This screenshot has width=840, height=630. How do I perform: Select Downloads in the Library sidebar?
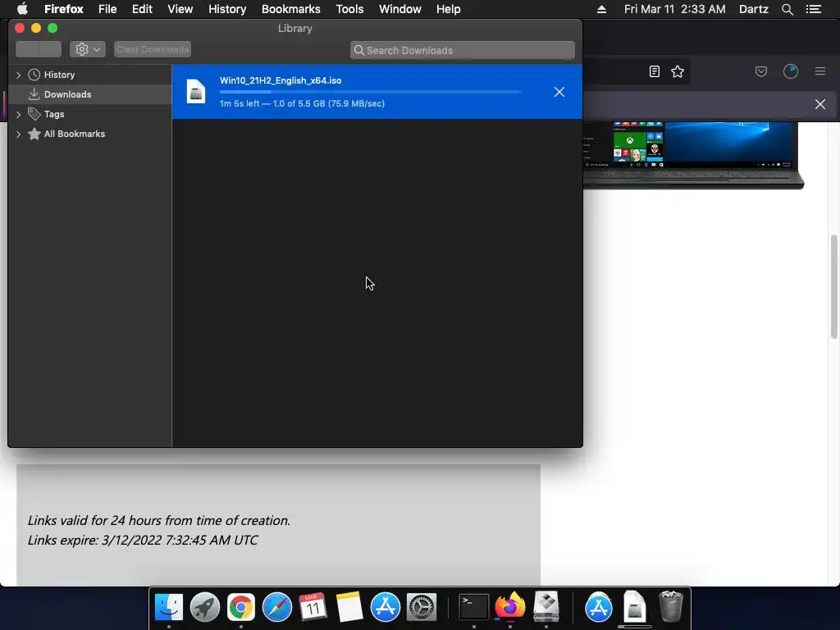coord(67,94)
